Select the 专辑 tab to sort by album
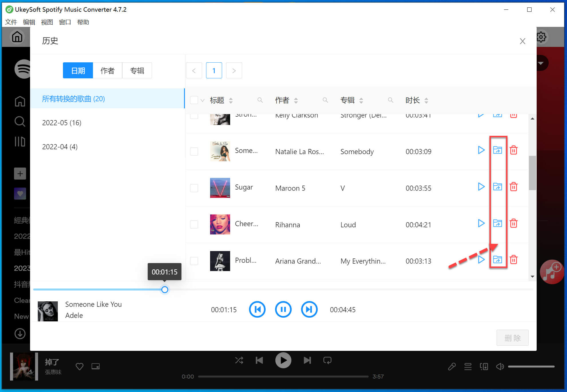567x392 pixels. (x=137, y=71)
